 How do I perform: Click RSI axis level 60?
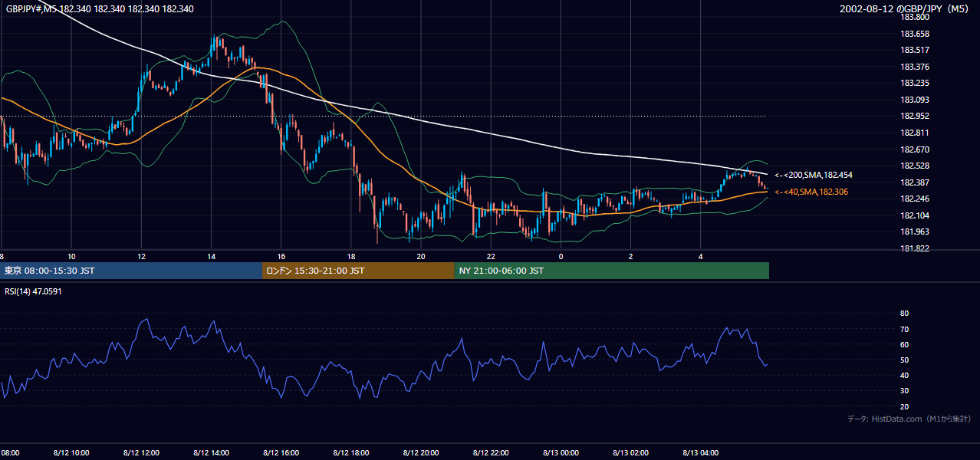pyautogui.click(x=904, y=344)
